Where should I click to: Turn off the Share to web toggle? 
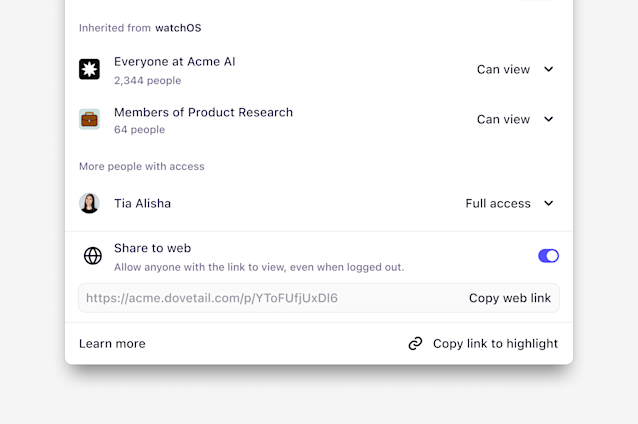[548, 256]
